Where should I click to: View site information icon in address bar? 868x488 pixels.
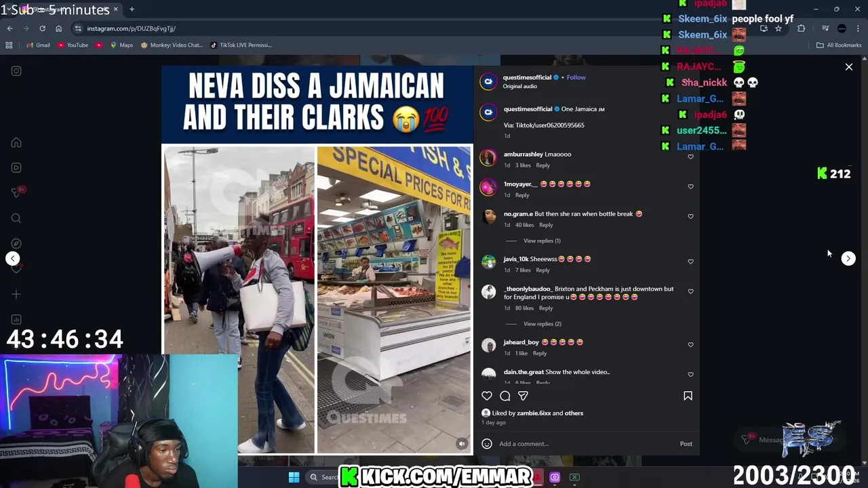point(78,28)
